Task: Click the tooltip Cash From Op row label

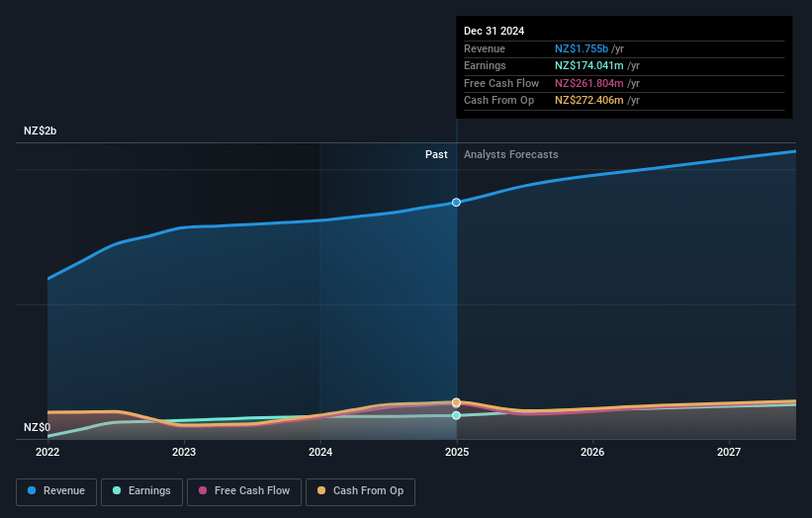Action: click(498, 101)
